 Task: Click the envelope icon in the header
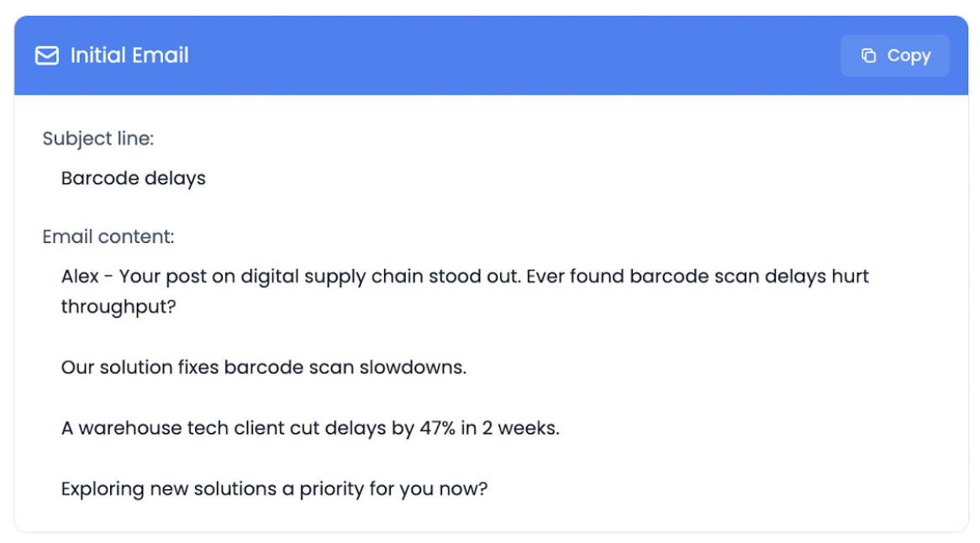[47, 55]
